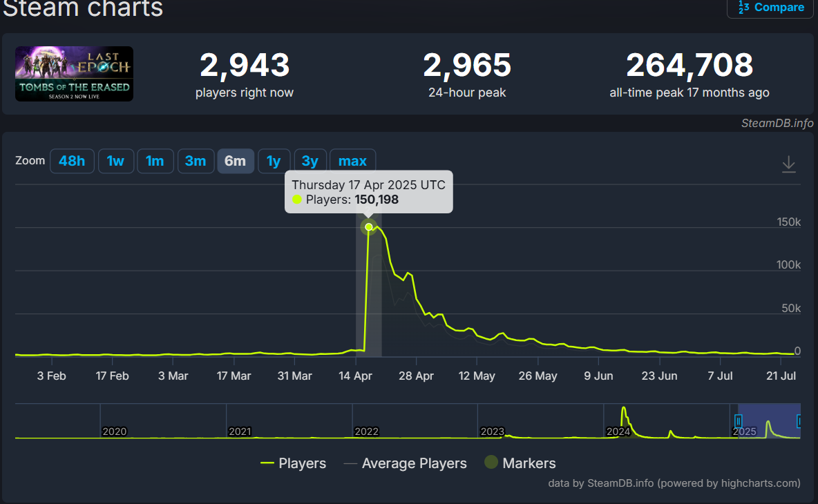The height and width of the screenshot is (504, 818).
Task: Switch chart zoom to 3y
Action: click(310, 161)
